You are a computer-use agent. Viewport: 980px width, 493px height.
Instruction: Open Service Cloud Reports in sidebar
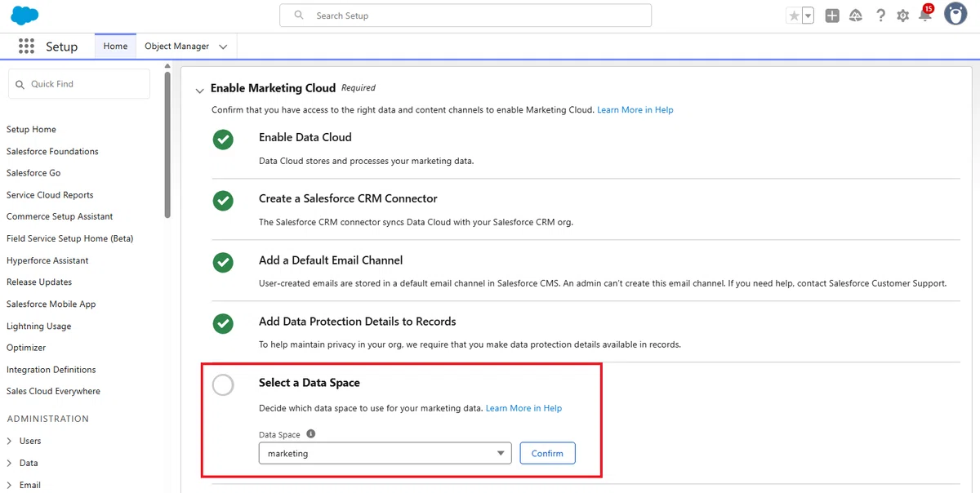tap(50, 195)
